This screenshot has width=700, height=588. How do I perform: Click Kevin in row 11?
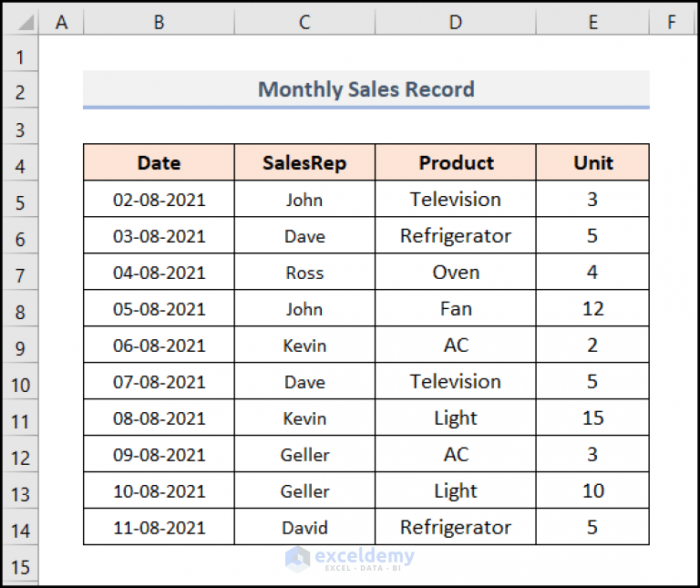304,418
